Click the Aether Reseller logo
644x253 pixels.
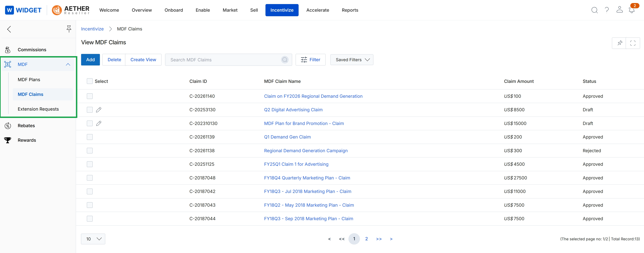click(x=71, y=10)
